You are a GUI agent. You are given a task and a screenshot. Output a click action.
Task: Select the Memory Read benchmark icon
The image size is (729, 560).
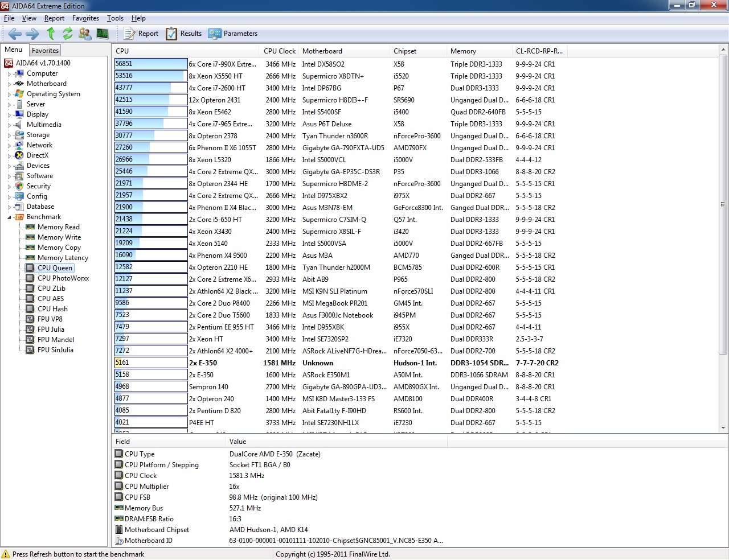point(30,227)
